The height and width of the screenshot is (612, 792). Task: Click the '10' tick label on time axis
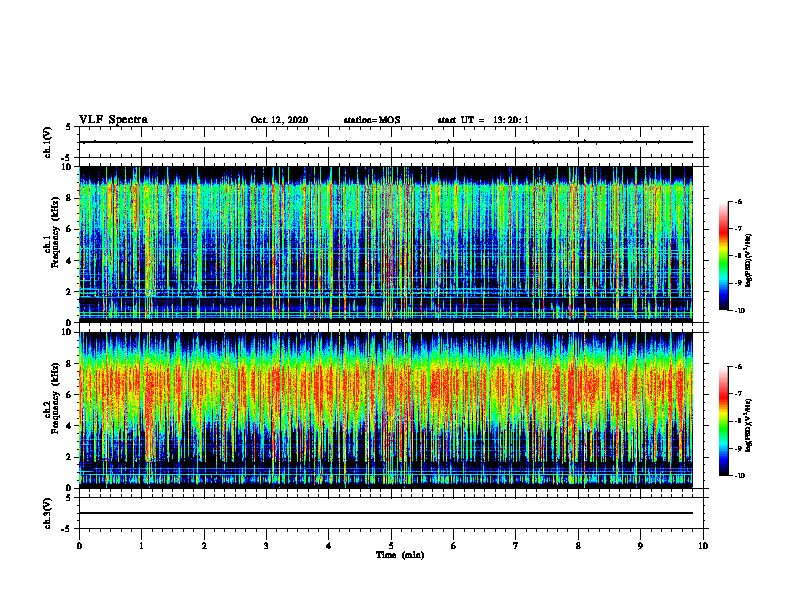(703, 545)
